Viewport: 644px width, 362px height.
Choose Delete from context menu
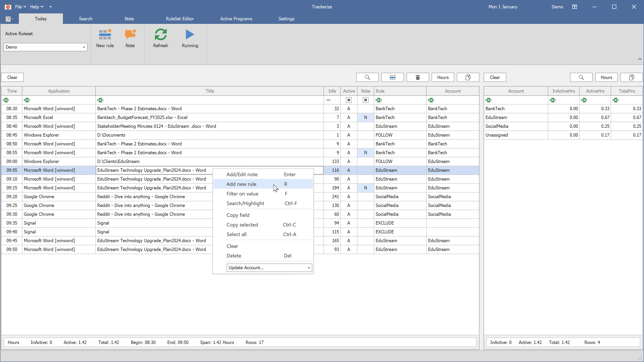click(263, 256)
